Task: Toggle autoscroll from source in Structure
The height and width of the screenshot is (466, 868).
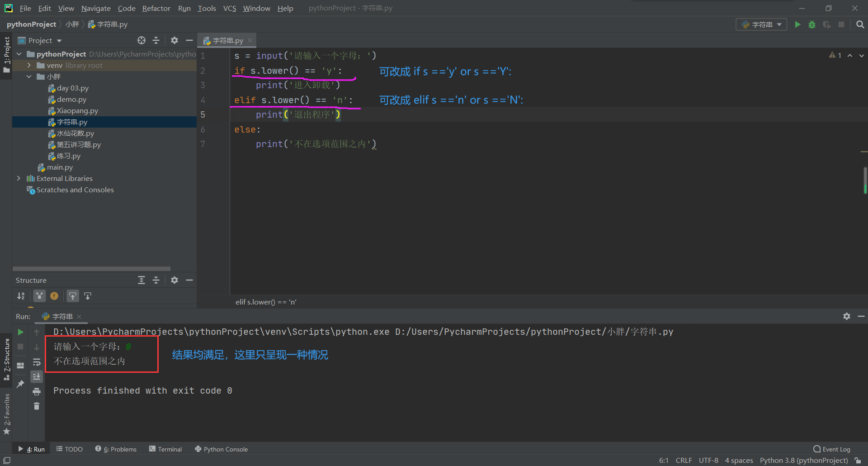Action: pyautogui.click(x=88, y=296)
